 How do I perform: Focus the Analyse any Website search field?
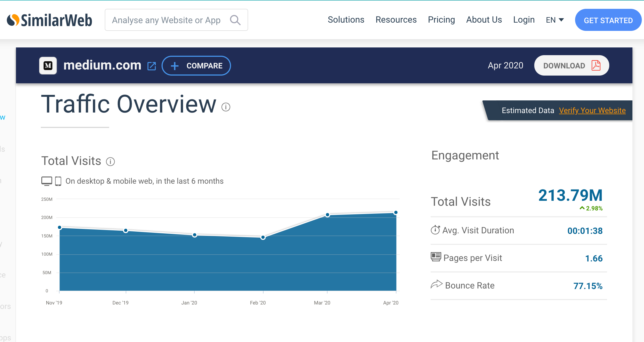pyautogui.click(x=176, y=20)
